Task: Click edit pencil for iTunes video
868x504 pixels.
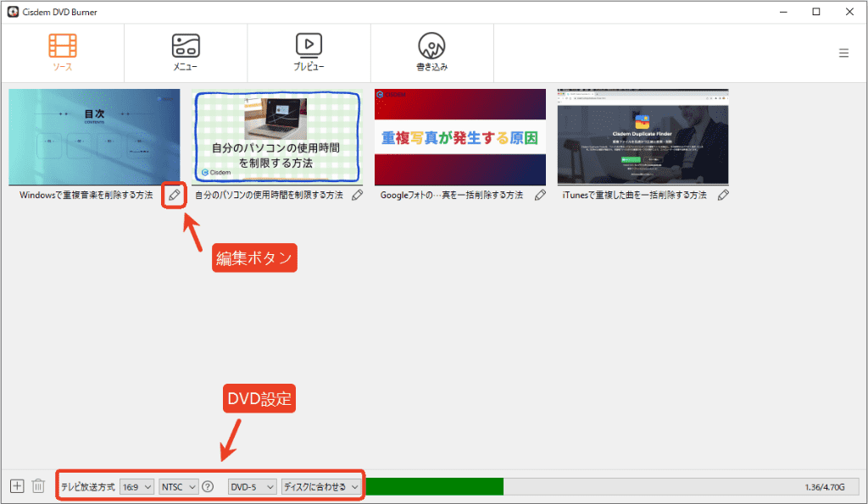Action: click(x=723, y=195)
